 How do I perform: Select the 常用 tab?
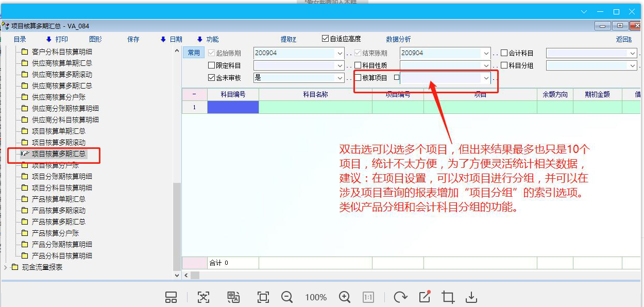194,53
